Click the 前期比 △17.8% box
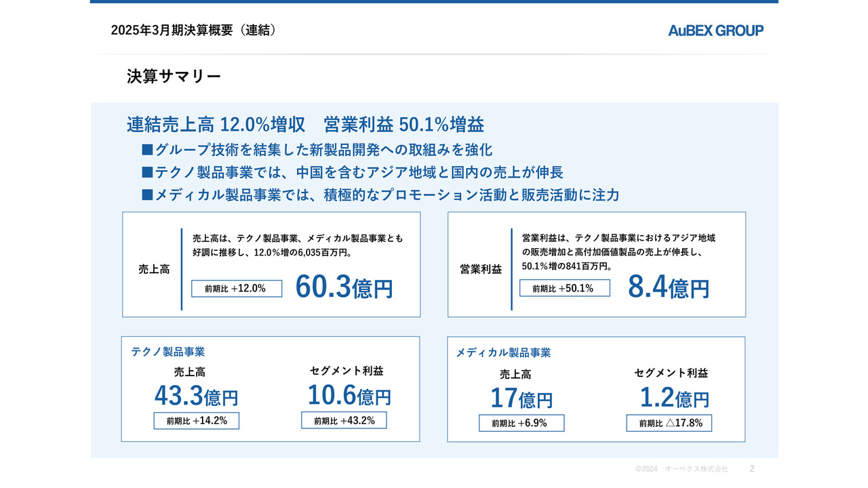868x488 pixels. click(669, 423)
